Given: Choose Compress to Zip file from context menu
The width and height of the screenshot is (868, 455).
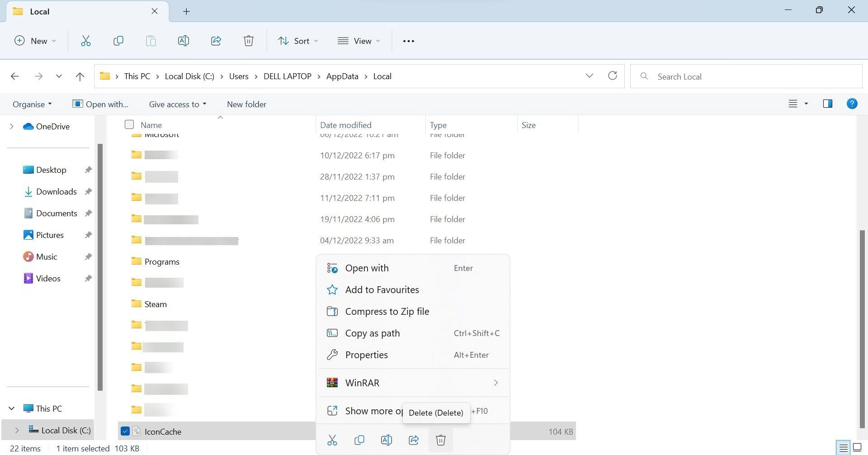Looking at the screenshot, I should point(387,311).
